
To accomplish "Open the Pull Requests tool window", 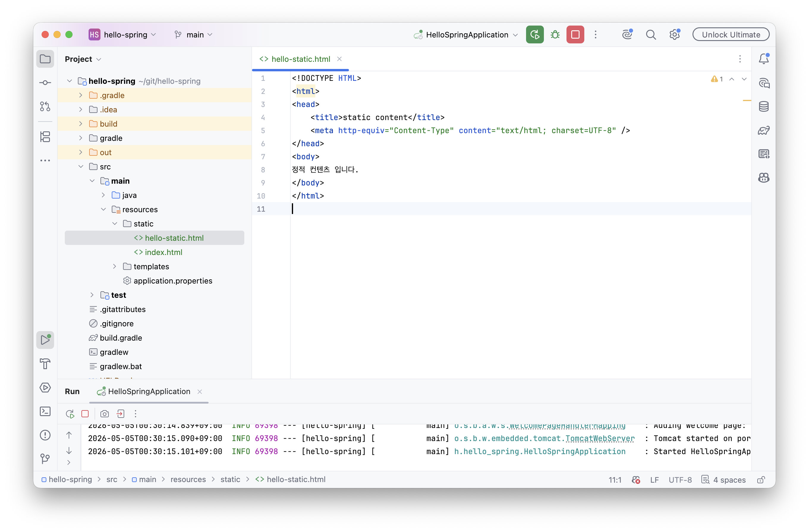I will pyautogui.click(x=45, y=106).
